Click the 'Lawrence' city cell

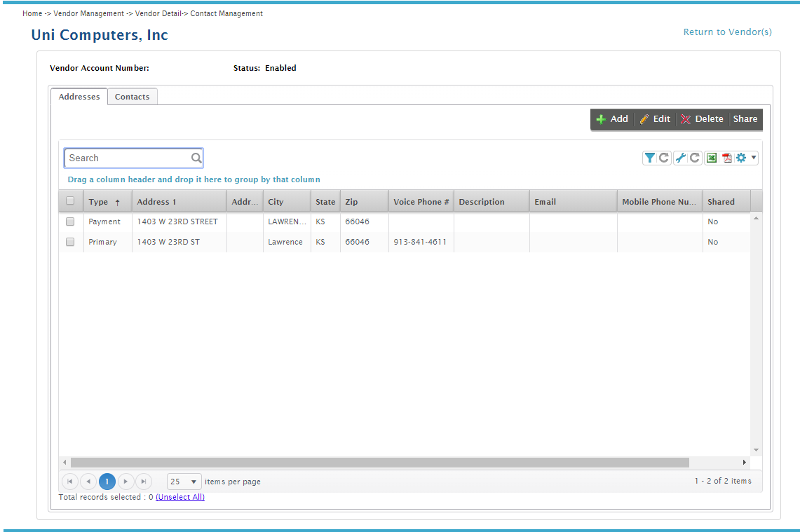[285, 242]
